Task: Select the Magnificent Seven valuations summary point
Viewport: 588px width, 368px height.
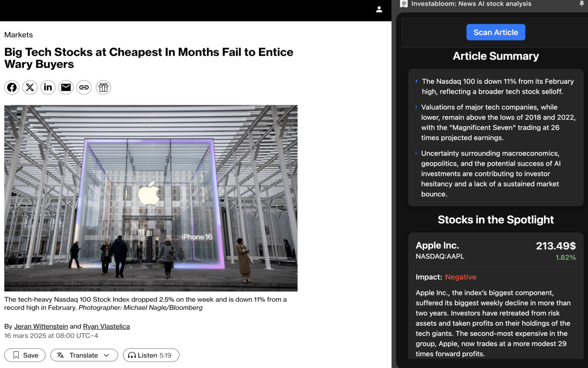Action: click(498, 122)
